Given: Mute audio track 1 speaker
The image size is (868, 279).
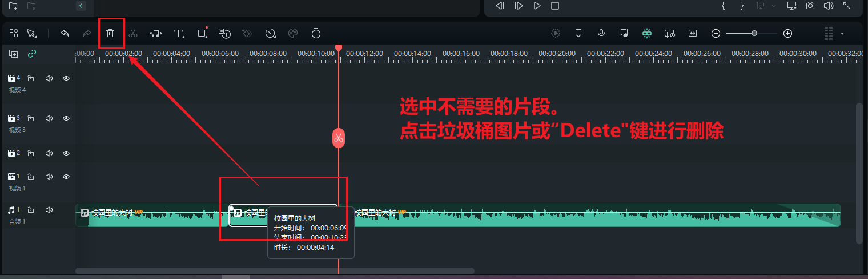Looking at the screenshot, I should point(49,210).
